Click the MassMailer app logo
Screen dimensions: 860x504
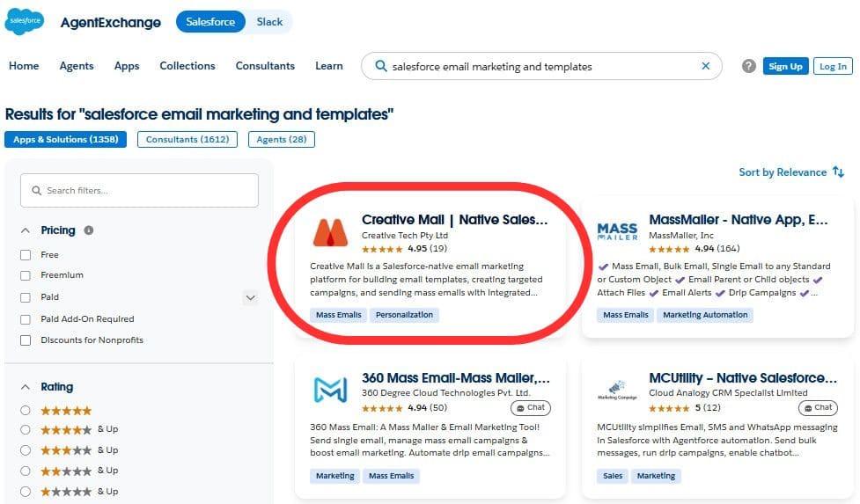pyautogui.click(x=618, y=231)
